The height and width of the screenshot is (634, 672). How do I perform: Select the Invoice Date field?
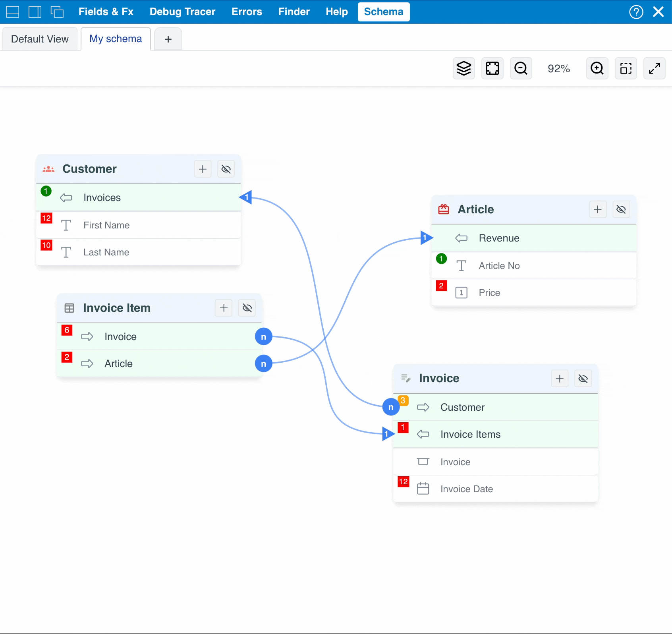[496, 489]
